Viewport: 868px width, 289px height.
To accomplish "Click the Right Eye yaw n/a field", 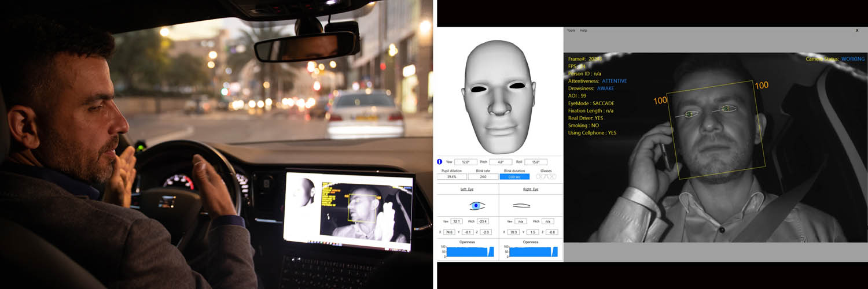I will pyautogui.click(x=521, y=221).
